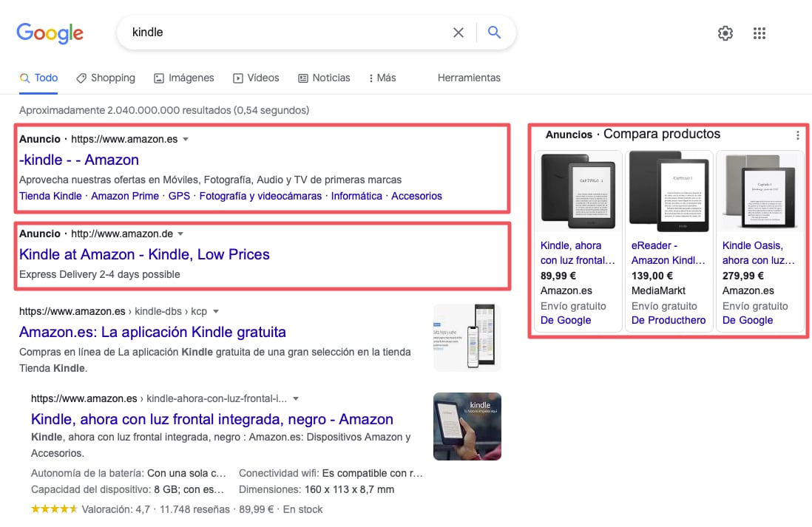Image resolution: width=812 pixels, height=527 pixels.
Task: Switch to the Imágenes tab
Action: (184, 78)
